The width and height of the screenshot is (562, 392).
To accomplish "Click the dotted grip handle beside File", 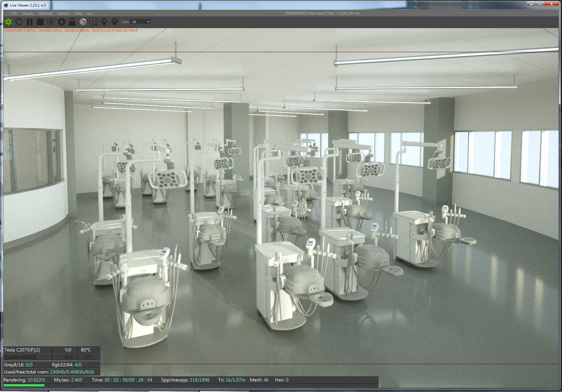I will (7, 13).
